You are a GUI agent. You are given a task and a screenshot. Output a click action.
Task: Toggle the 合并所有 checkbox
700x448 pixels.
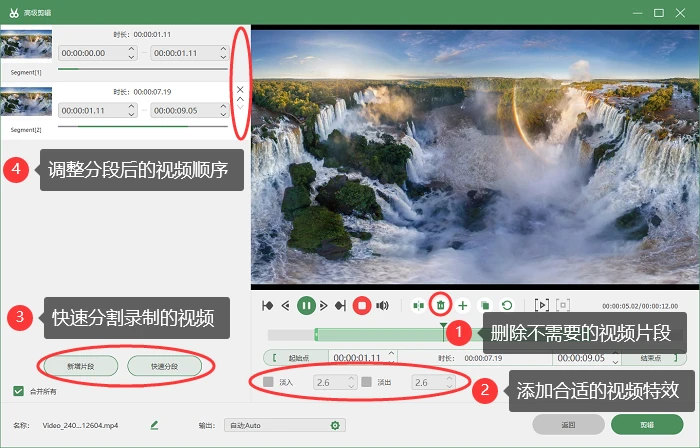pyautogui.click(x=18, y=391)
